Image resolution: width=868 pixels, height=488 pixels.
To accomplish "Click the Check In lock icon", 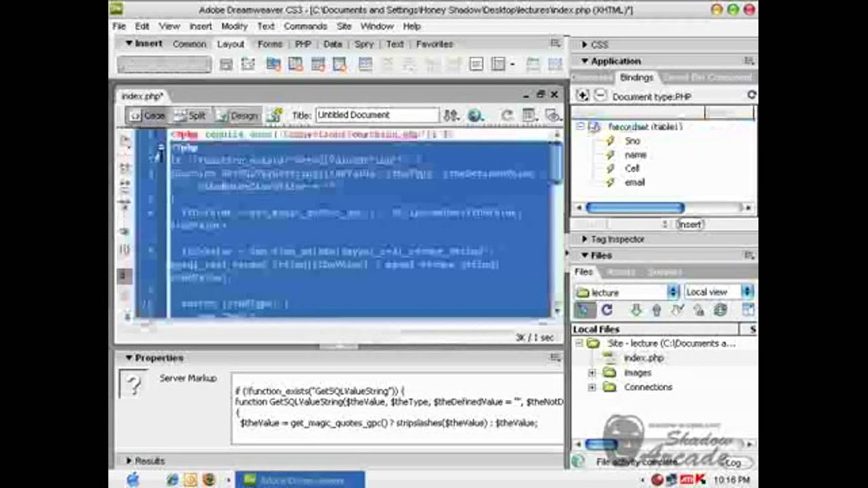I will click(x=698, y=310).
